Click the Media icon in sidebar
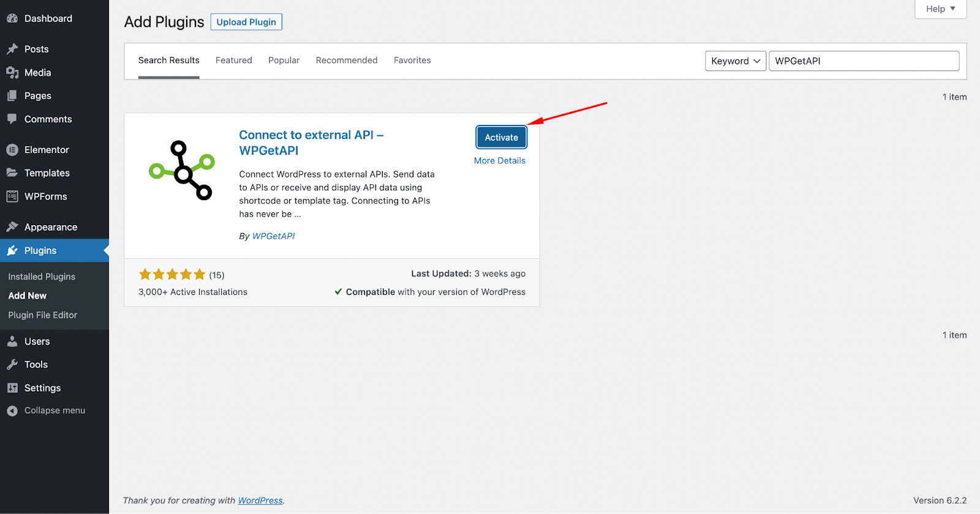 click(12, 72)
